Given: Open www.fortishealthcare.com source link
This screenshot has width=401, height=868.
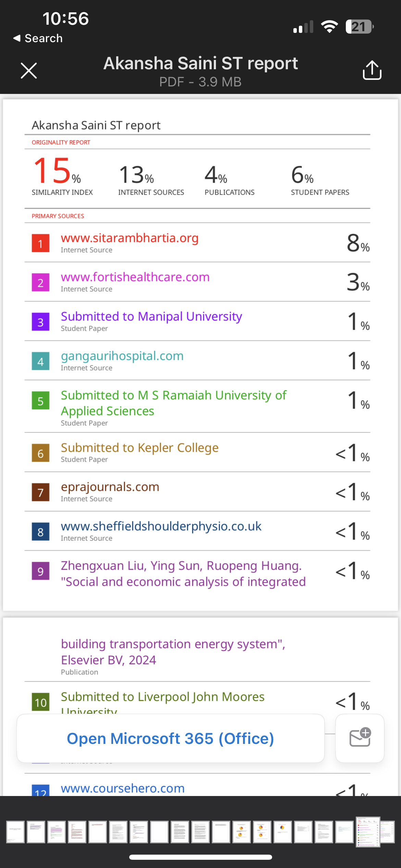Looking at the screenshot, I should click(x=135, y=277).
